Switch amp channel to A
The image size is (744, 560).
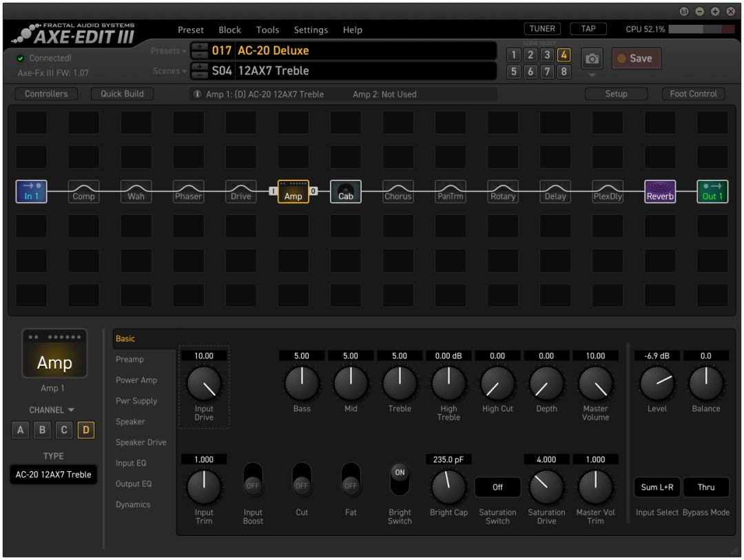pyautogui.click(x=21, y=429)
